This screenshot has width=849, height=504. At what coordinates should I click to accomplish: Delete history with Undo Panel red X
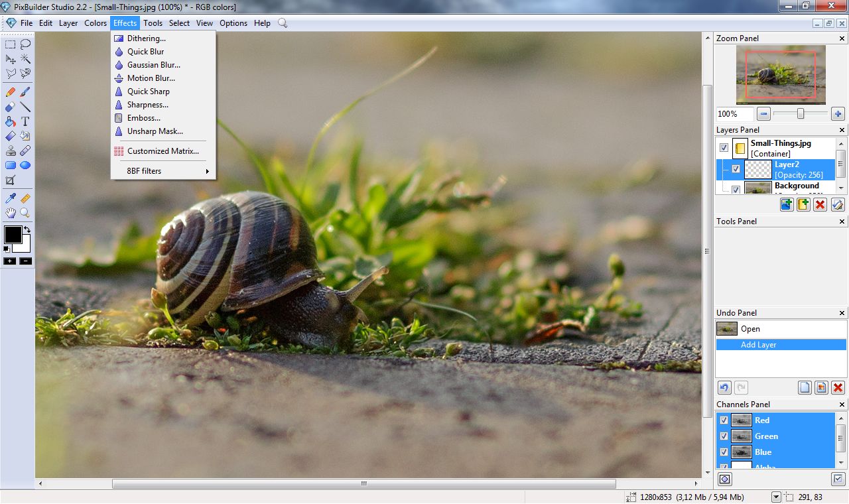[838, 388]
